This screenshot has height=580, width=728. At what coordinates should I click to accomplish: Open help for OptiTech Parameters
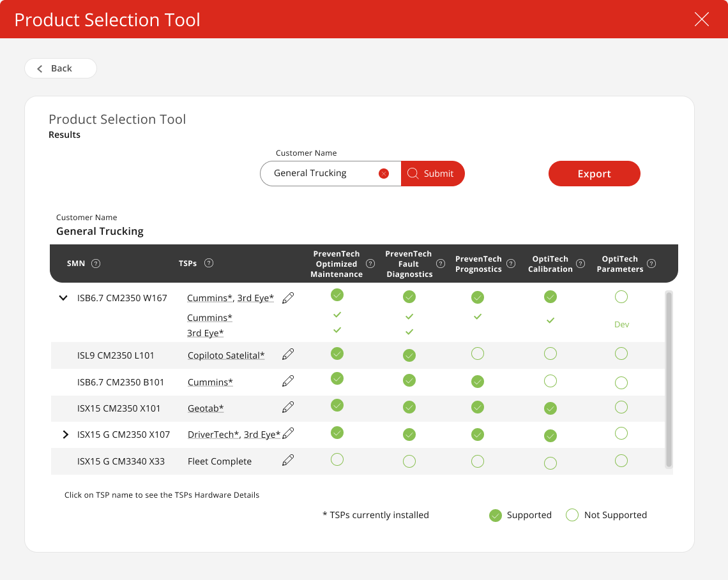pos(651,264)
